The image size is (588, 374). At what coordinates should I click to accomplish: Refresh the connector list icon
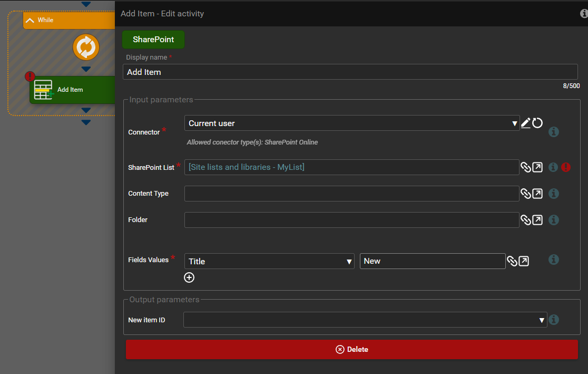point(537,123)
